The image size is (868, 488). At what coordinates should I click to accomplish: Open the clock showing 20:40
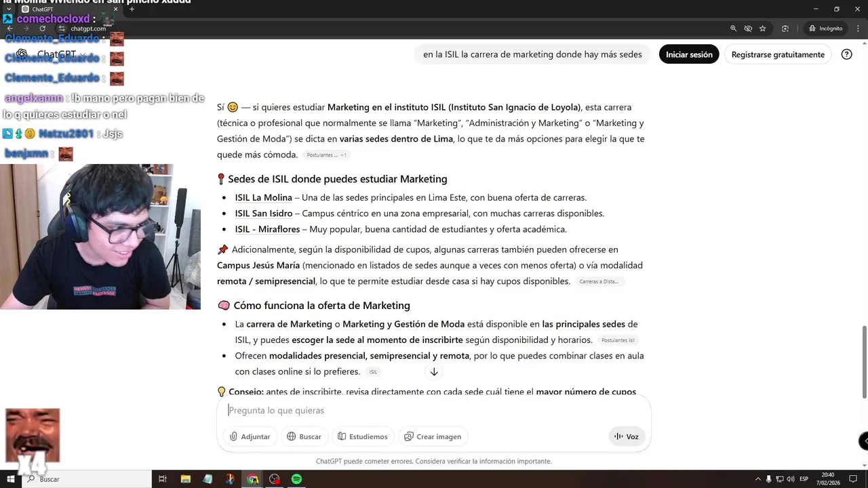click(828, 479)
